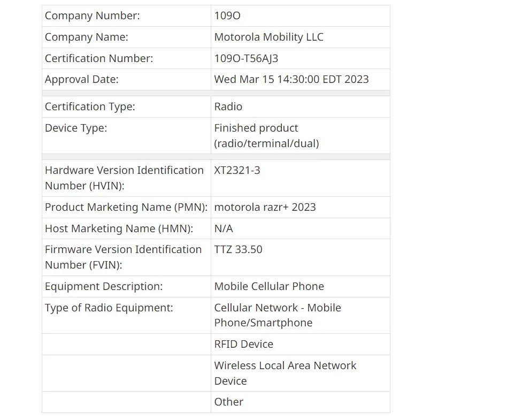Click the motorola razr+ 2023 marketing name
Screen dimensions: 530x420
(265, 207)
